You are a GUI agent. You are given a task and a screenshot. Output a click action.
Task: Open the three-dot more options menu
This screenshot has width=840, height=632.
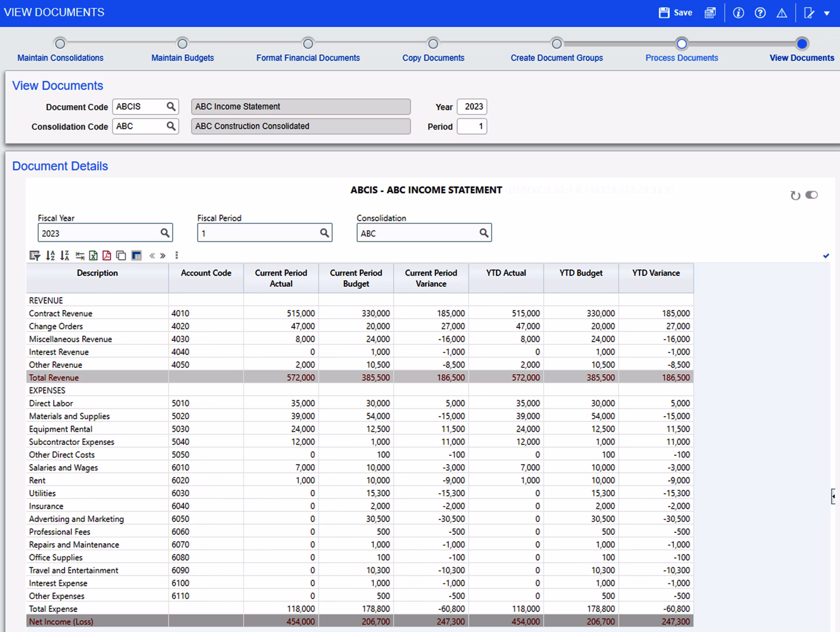(177, 256)
